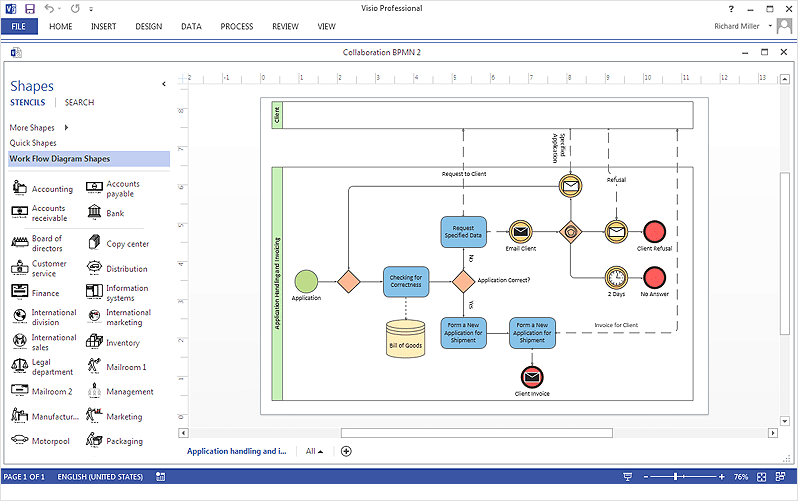This screenshot has height=501, width=798.
Task: Add a new page with plus button
Action: tap(346, 451)
